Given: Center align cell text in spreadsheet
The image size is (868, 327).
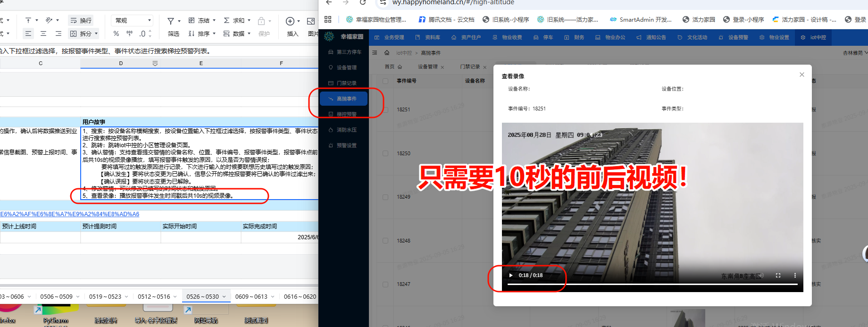Looking at the screenshot, I should [x=43, y=34].
